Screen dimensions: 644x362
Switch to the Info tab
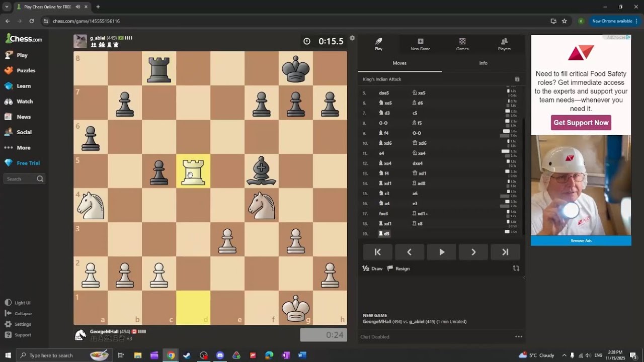[x=483, y=63]
